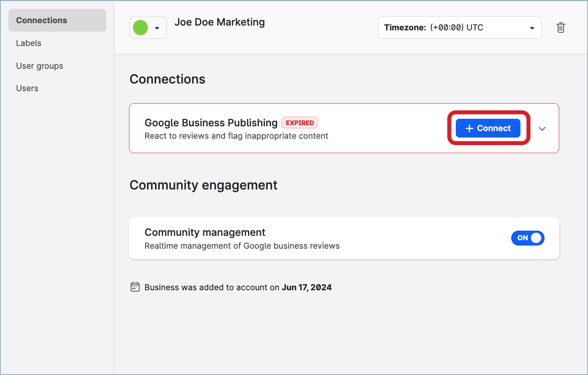Click the red EXPIRED badge
This screenshot has height=375, width=588.
[x=300, y=123]
